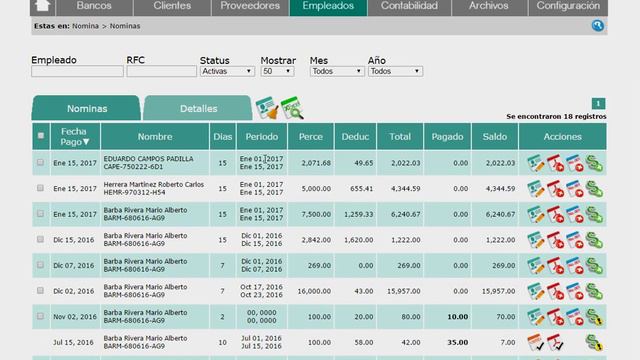Click into the RFC search field

click(x=162, y=71)
